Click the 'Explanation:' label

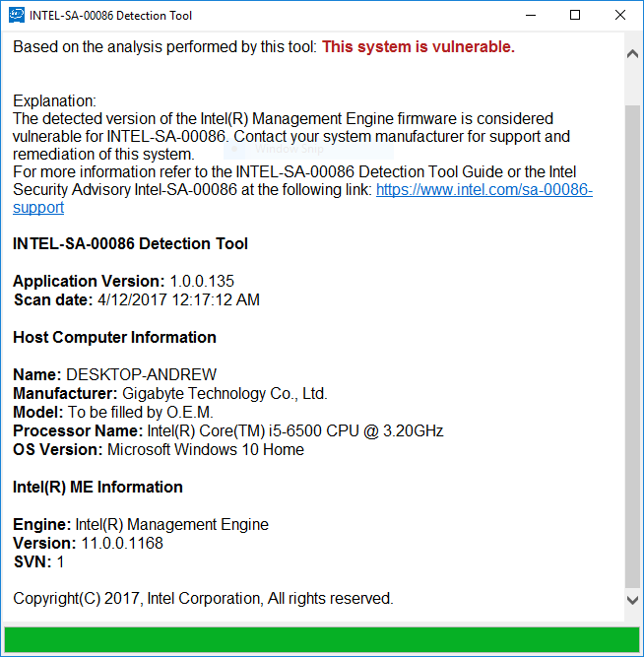tap(54, 101)
